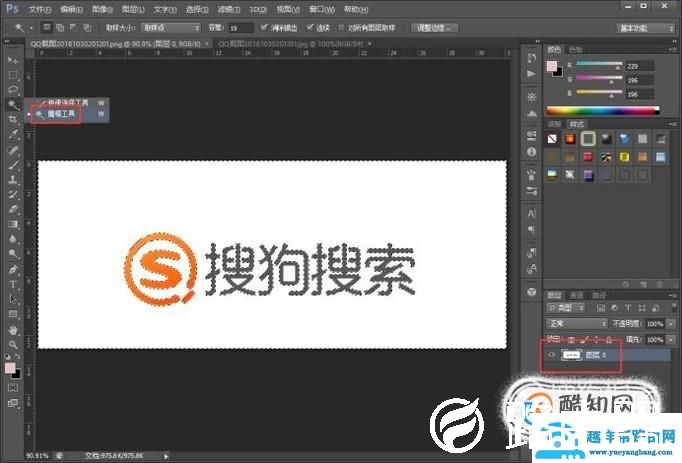Select the Eraser tool
The height and width of the screenshot is (463, 682).
pyautogui.click(x=13, y=209)
